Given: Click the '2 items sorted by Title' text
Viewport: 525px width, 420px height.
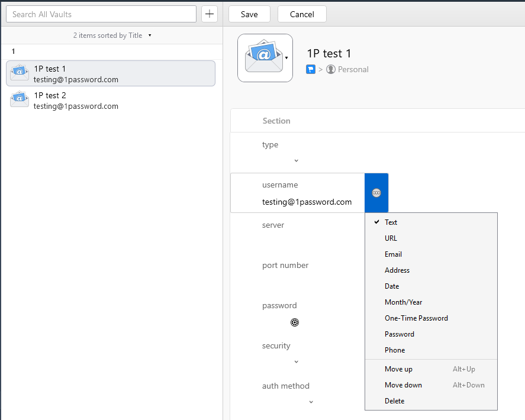Looking at the screenshot, I should click(108, 35).
